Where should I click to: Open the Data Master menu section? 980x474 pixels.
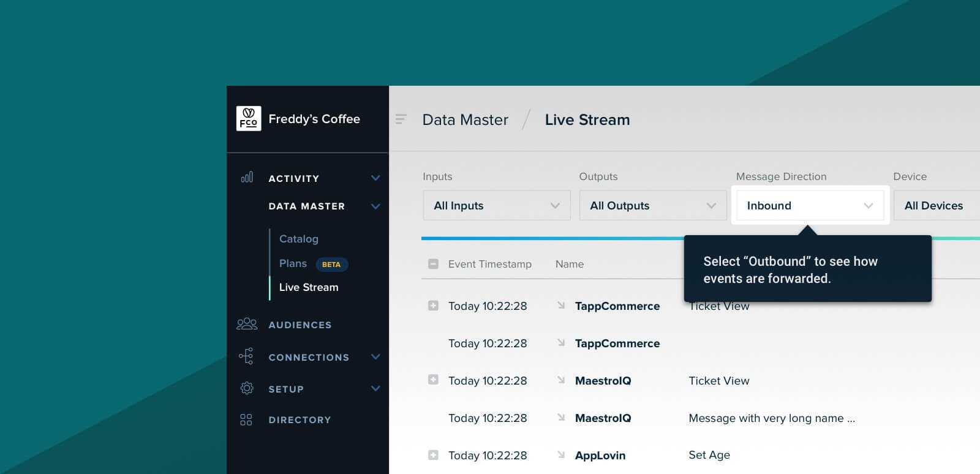[x=306, y=206]
